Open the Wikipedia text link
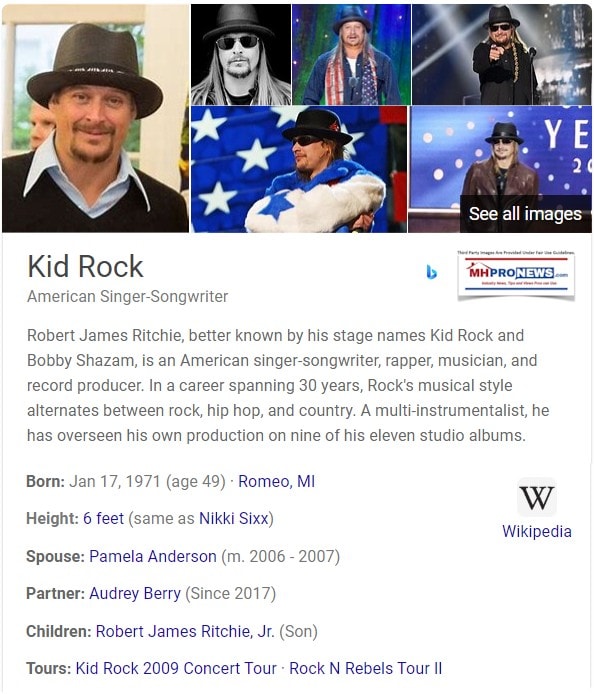 click(536, 531)
